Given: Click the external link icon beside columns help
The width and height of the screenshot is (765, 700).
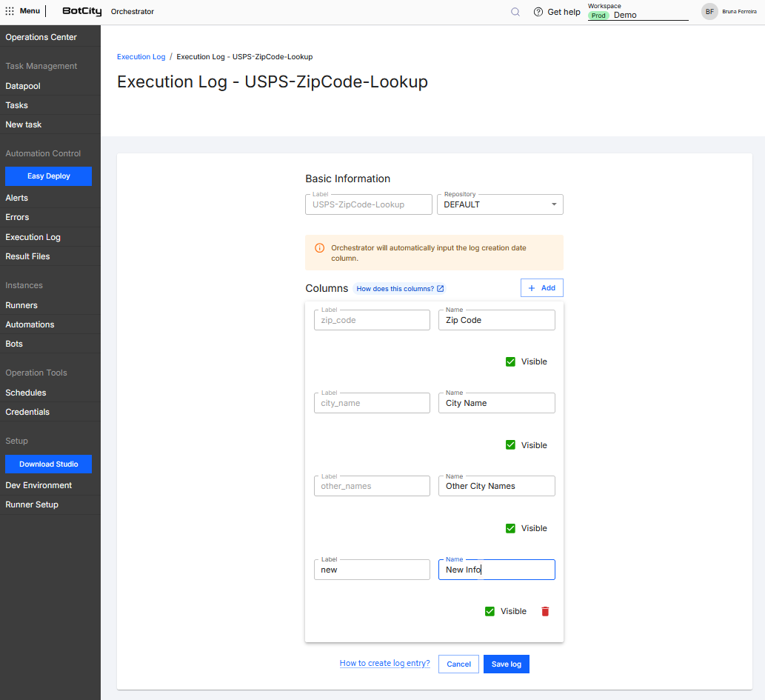Looking at the screenshot, I should (440, 288).
